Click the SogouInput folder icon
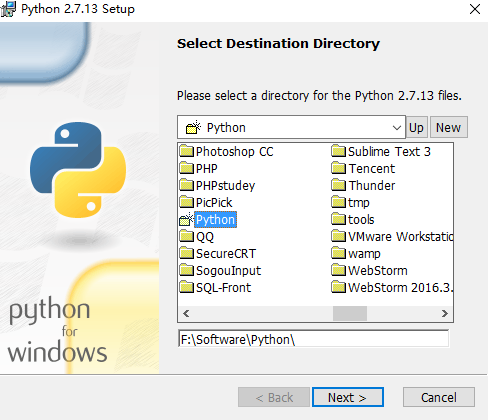The image size is (488, 420). (x=186, y=270)
